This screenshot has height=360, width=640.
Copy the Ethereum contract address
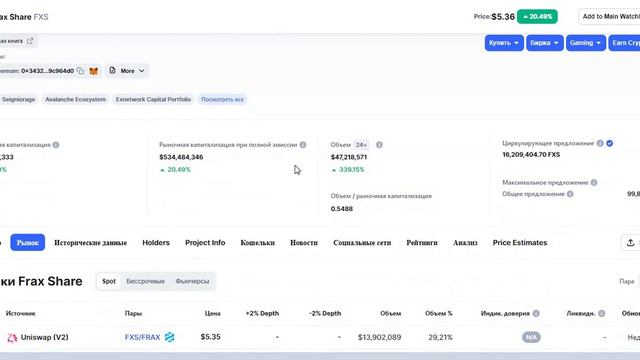80,71
